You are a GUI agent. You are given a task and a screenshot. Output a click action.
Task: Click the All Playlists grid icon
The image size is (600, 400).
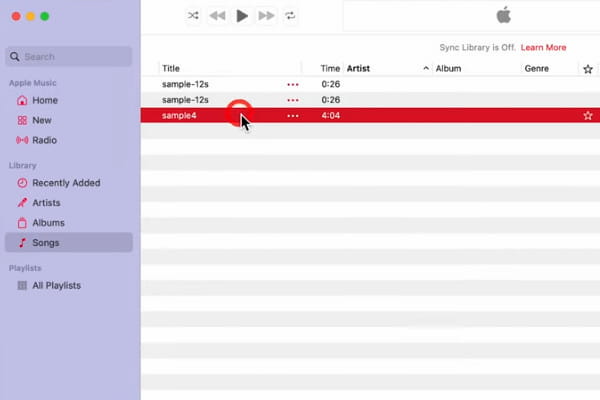point(22,286)
